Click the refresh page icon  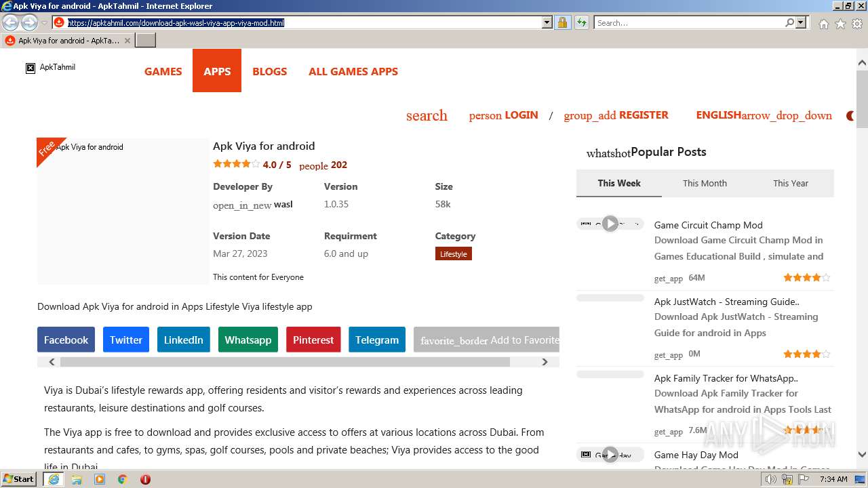[x=582, y=22]
